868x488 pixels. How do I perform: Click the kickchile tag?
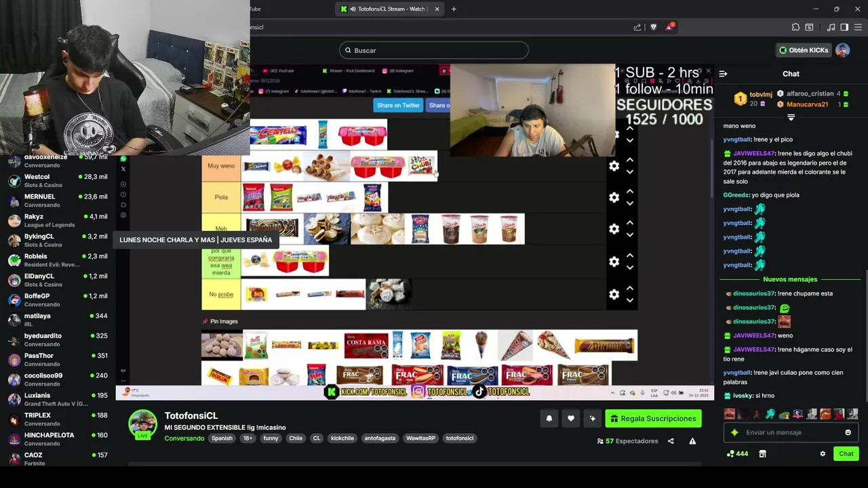click(342, 439)
